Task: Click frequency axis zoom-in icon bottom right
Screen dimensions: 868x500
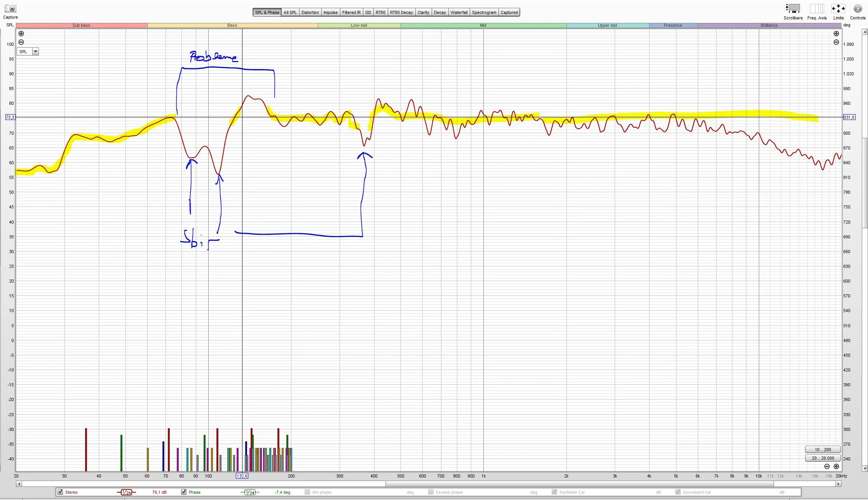Action: click(836, 466)
